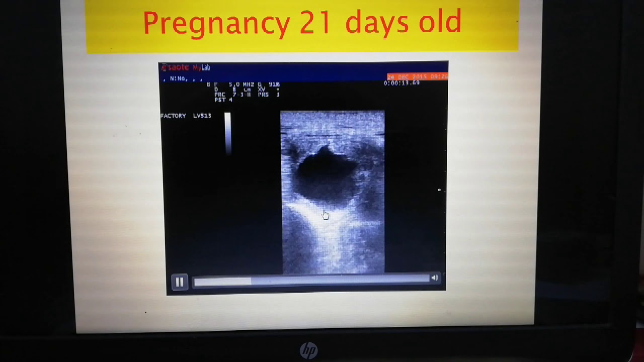Seek along the video progress bar
644x362 pixels.
click(311, 282)
